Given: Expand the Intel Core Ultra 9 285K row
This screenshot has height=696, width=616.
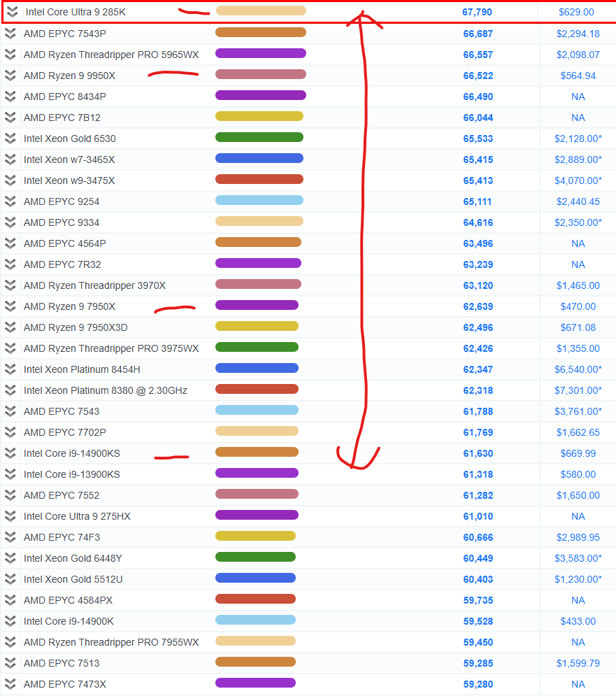Looking at the screenshot, I should [x=12, y=12].
